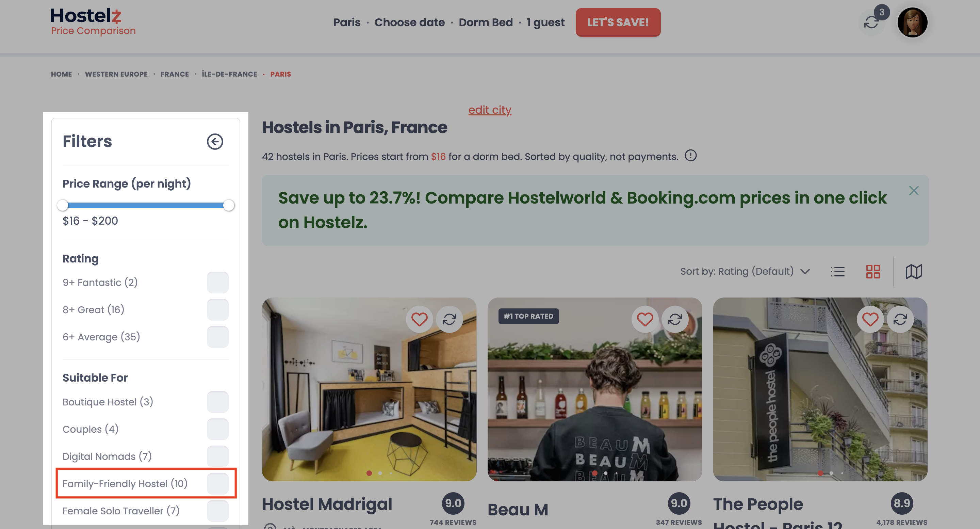
Task: Open the Sort by Rating dropdown
Action: tap(745, 271)
